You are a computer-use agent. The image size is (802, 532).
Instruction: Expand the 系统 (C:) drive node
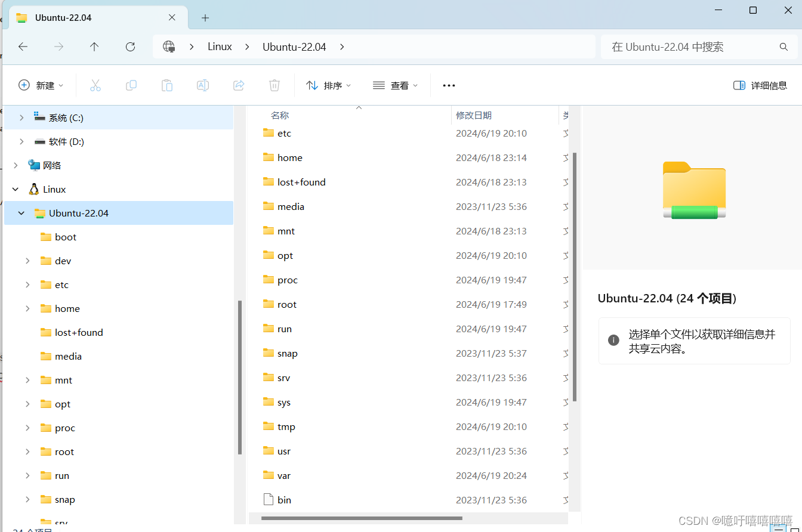click(x=21, y=117)
